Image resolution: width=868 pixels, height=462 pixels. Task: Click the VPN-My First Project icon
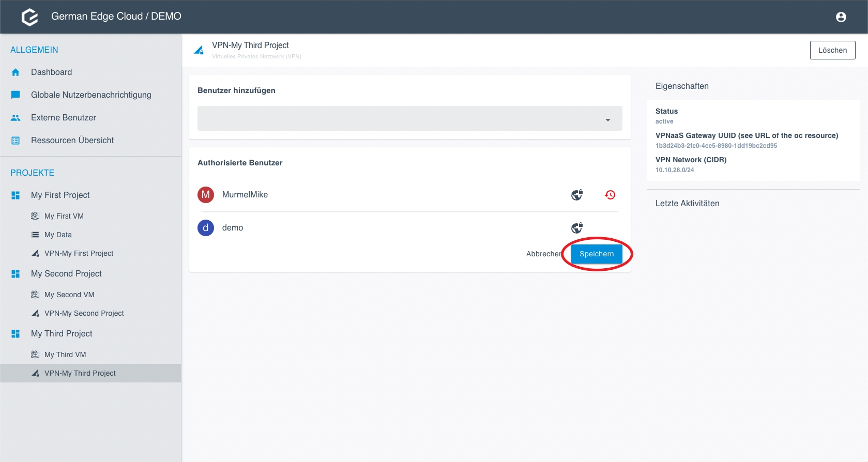tap(35, 253)
